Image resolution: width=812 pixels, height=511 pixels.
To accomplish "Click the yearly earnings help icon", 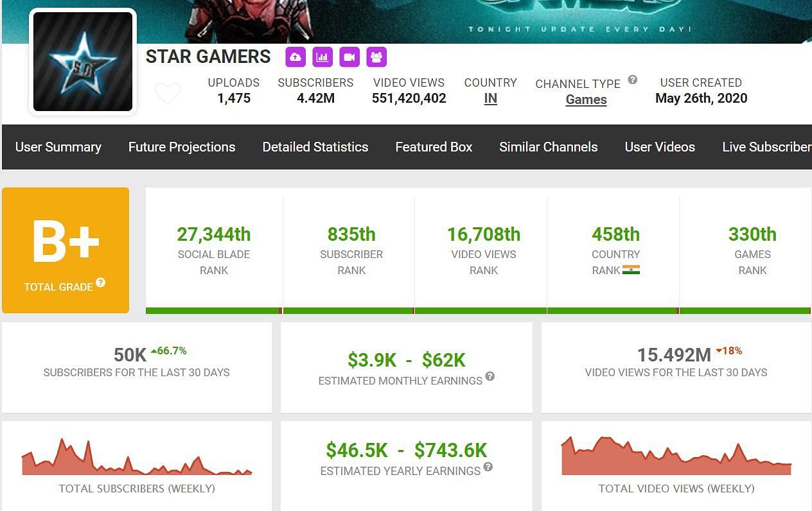I will click(488, 467).
